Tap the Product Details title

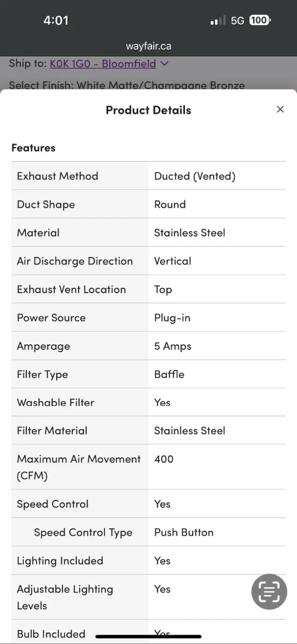(148, 110)
